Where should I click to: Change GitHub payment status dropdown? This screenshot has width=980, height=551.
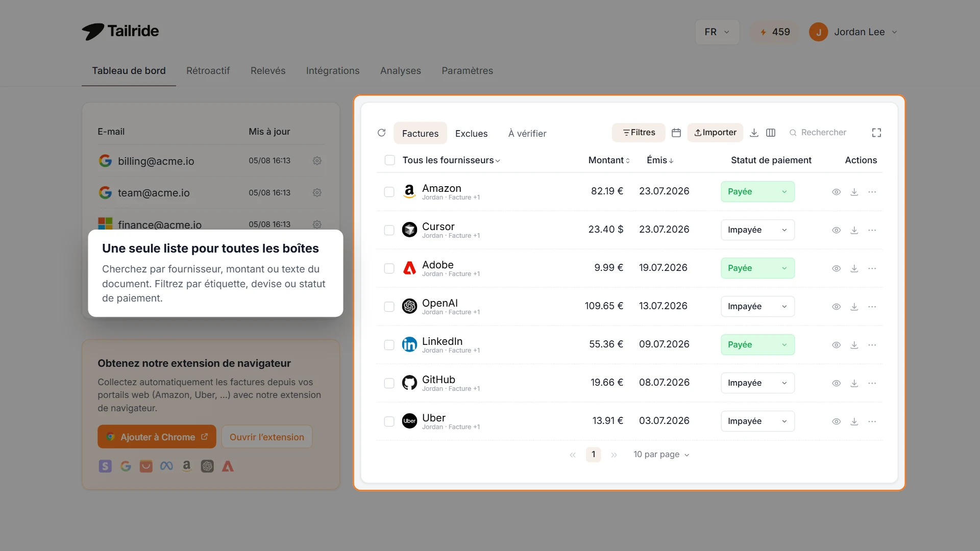tap(757, 383)
